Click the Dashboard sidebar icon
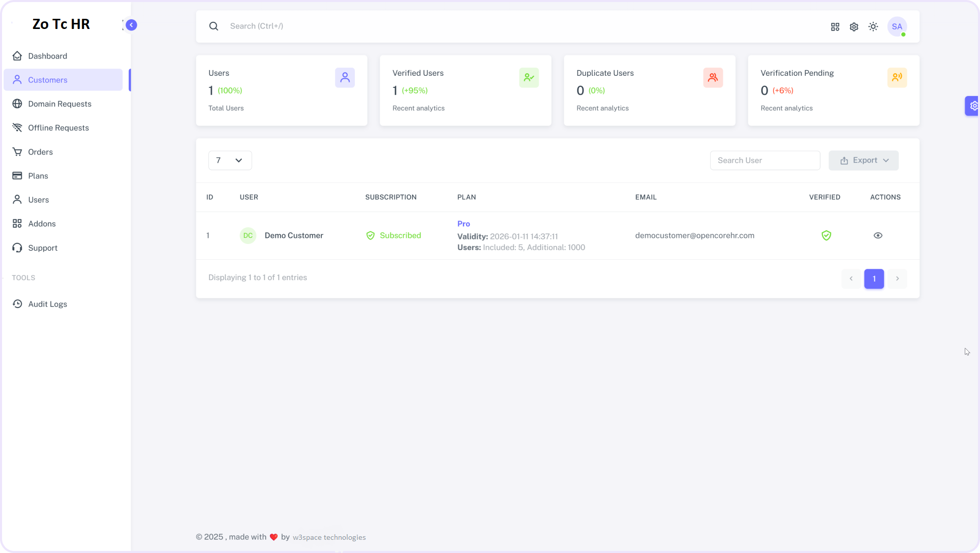The width and height of the screenshot is (980, 553). [x=17, y=55]
